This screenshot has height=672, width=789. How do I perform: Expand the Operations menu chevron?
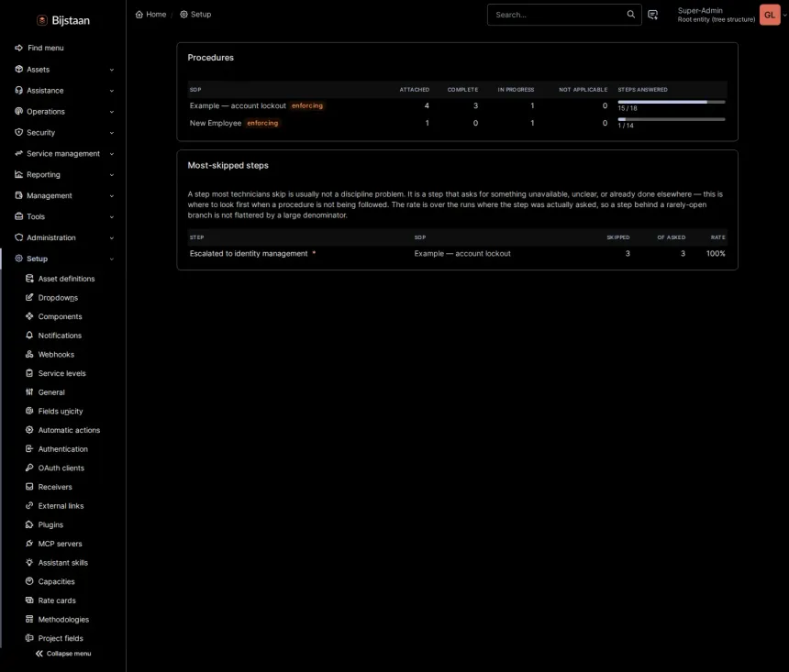[x=112, y=112]
